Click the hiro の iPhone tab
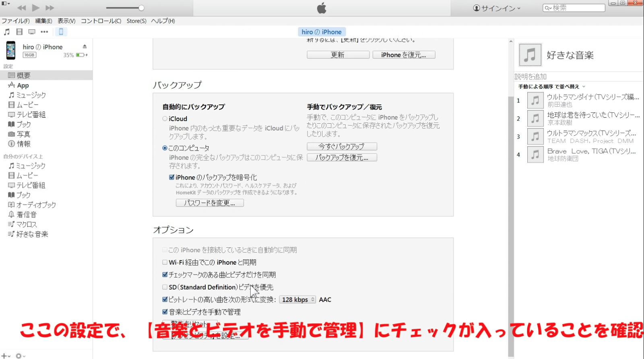The image size is (644, 359). coord(322,32)
